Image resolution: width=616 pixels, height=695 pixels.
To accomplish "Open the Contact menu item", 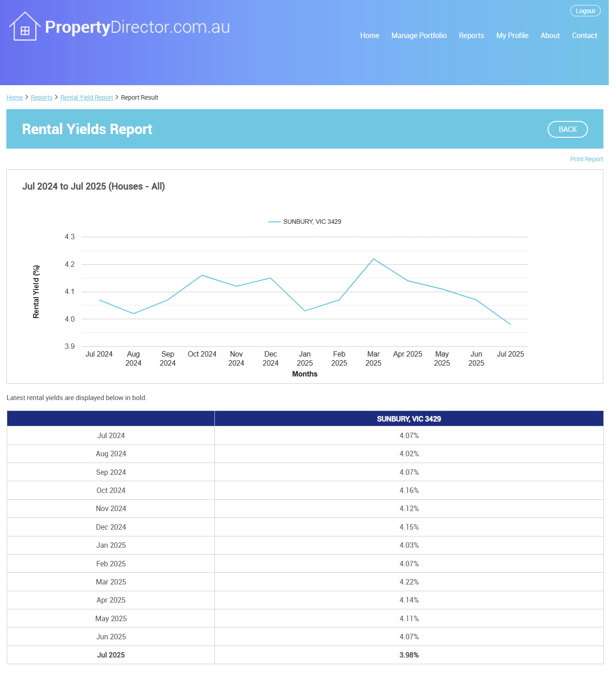I will tap(584, 35).
